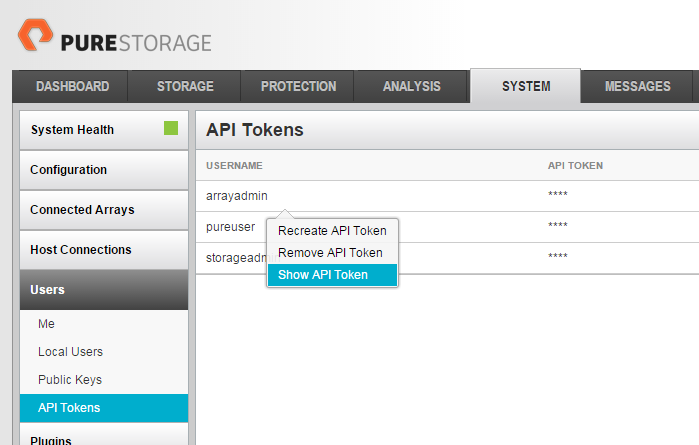Open the Configuration section
The image size is (699, 445).
point(104,170)
